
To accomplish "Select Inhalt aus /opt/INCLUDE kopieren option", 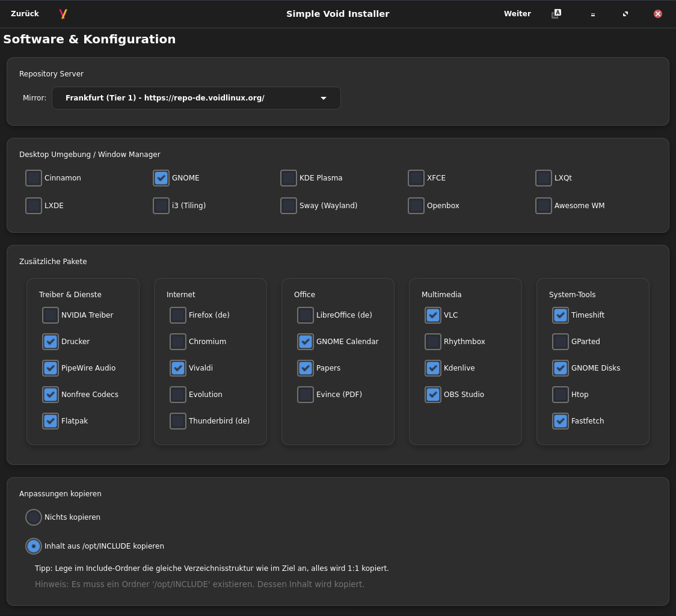I will 34,546.
